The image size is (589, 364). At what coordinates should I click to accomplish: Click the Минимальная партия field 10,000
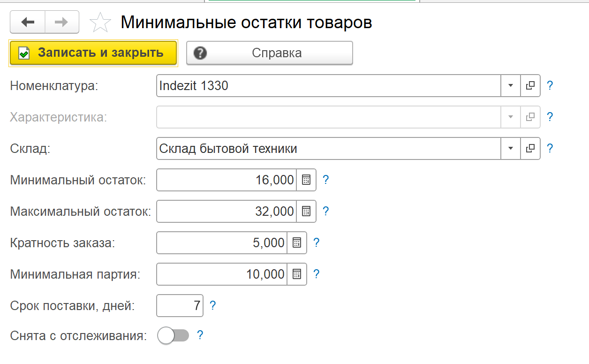pyautogui.click(x=222, y=274)
